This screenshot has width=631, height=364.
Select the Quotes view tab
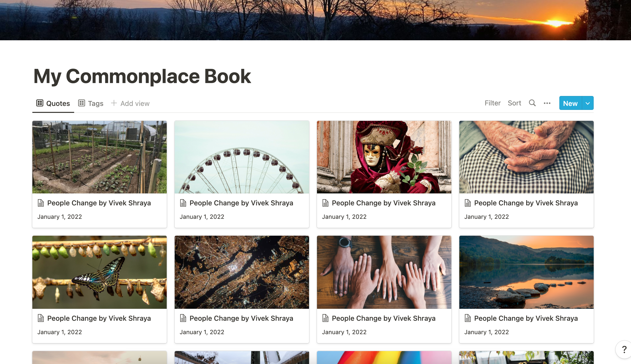point(53,103)
